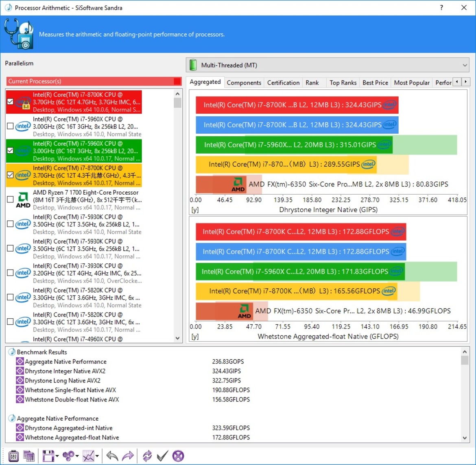Click the copy-tables icon in bottom toolbar
Screen dimensions: 476x465
pyautogui.click(x=29, y=456)
